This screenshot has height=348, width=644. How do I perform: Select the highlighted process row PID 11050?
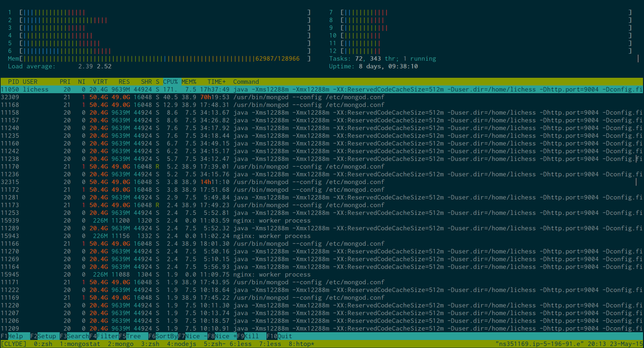click(322, 90)
